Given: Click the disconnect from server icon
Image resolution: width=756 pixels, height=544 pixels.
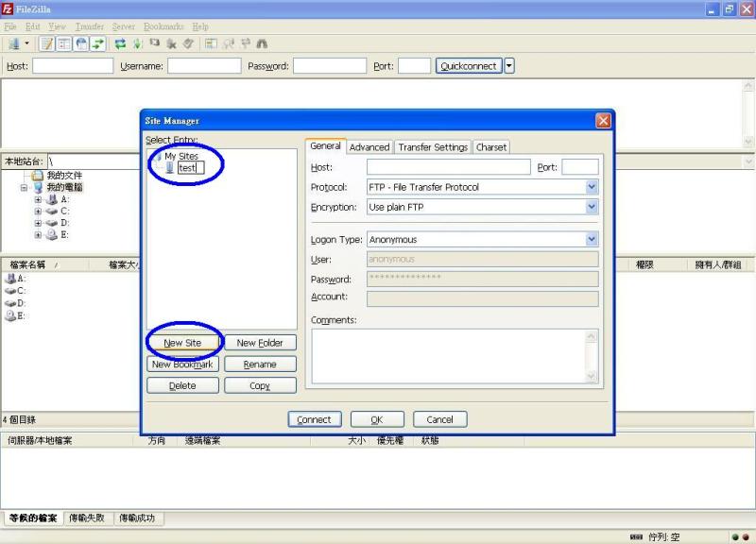Looking at the screenshot, I should pos(171,43).
